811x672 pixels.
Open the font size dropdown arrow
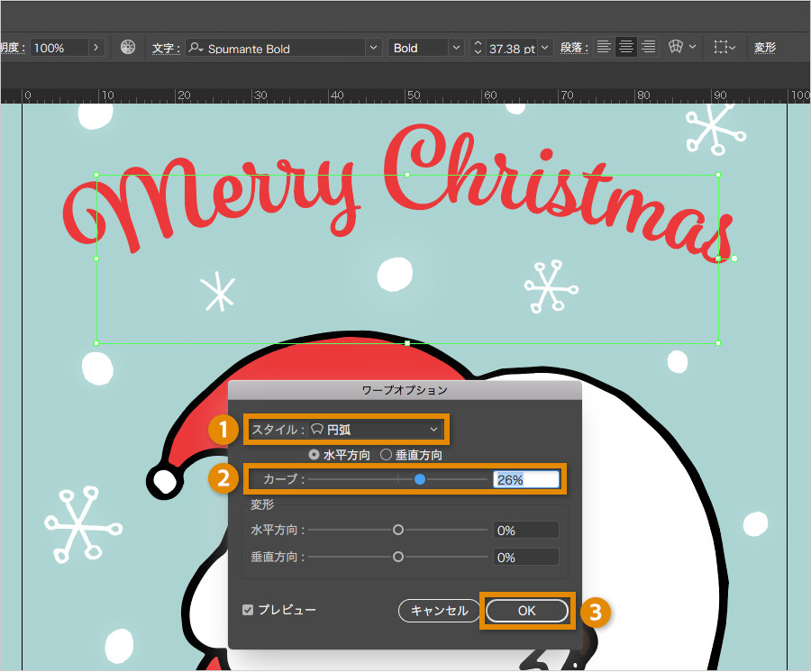point(545,48)
